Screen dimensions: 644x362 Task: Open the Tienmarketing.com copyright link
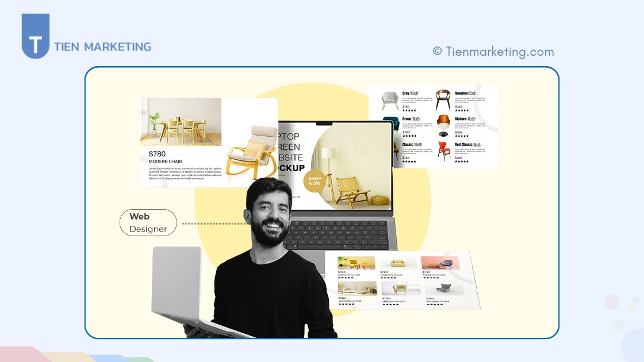point(493,52)
